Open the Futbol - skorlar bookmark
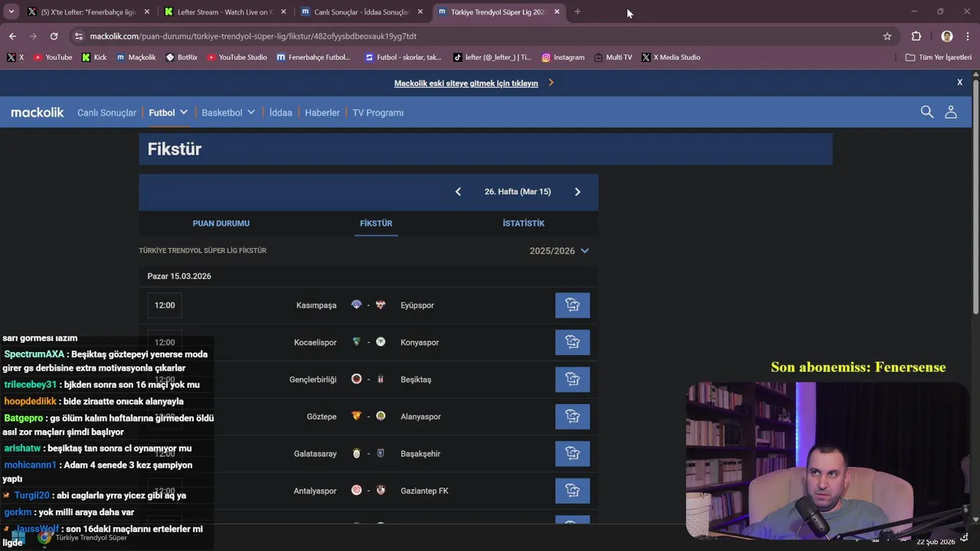 [x=403, y=57]
